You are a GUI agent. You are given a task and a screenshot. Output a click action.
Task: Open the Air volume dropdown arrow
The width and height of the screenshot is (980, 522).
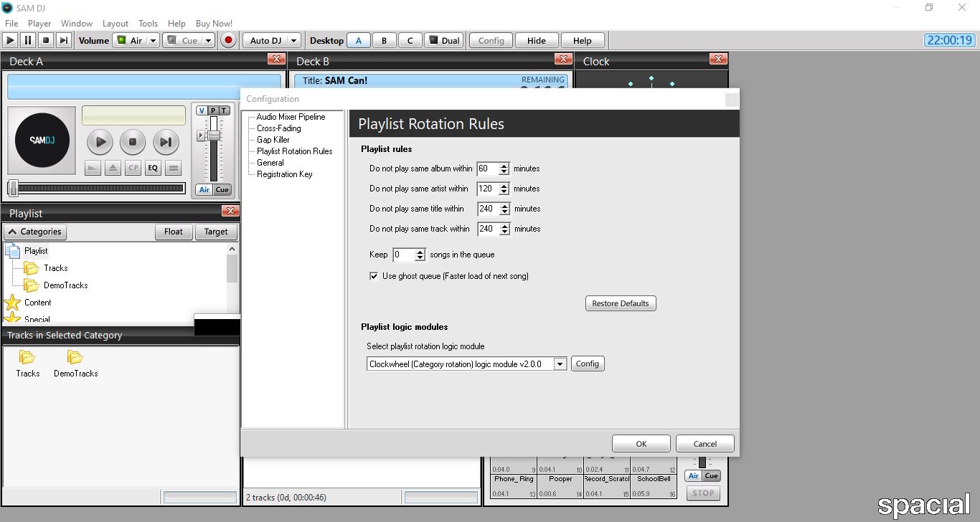154,41
